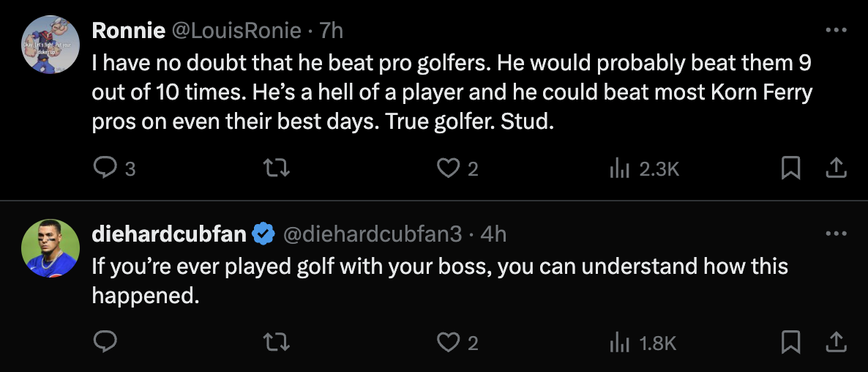Like Ronnie's tweet about pro golfers
Screen dimensions: 868x372
(x=447, y=169)
